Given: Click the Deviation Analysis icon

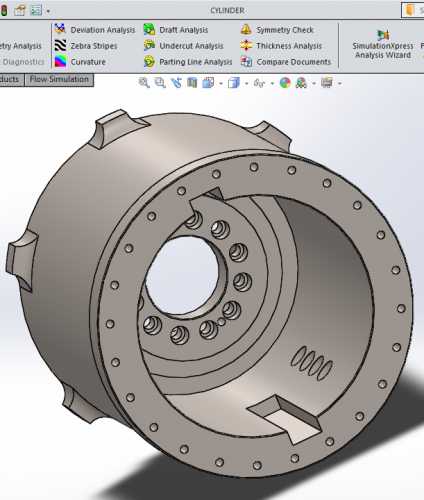Looking at the screenshot, I should [60, 29].
